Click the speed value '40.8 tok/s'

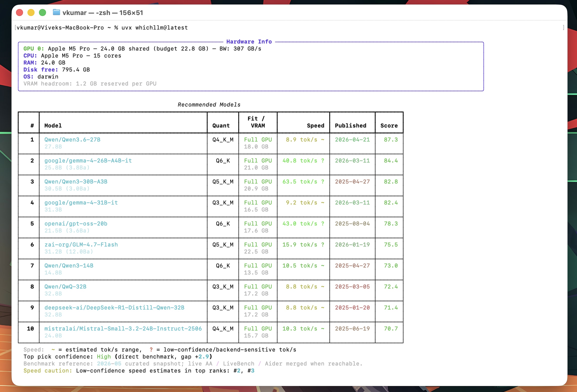point(300,161)
